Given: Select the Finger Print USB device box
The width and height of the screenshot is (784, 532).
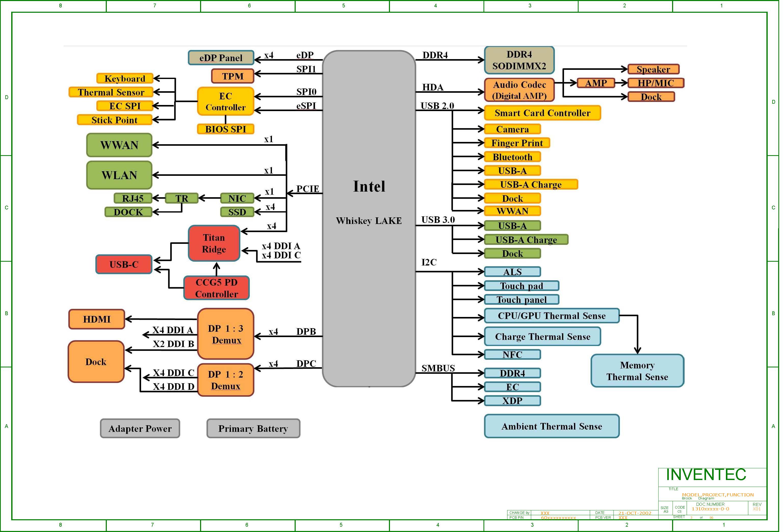Looking at the screenshot, I should point(517,143).
